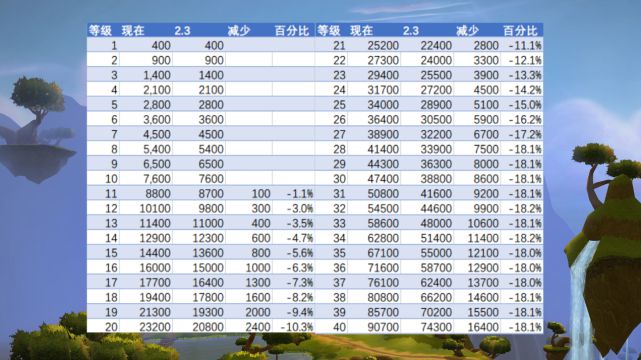Click the 38900 value in level 27 row

click(x=383, y=134)
